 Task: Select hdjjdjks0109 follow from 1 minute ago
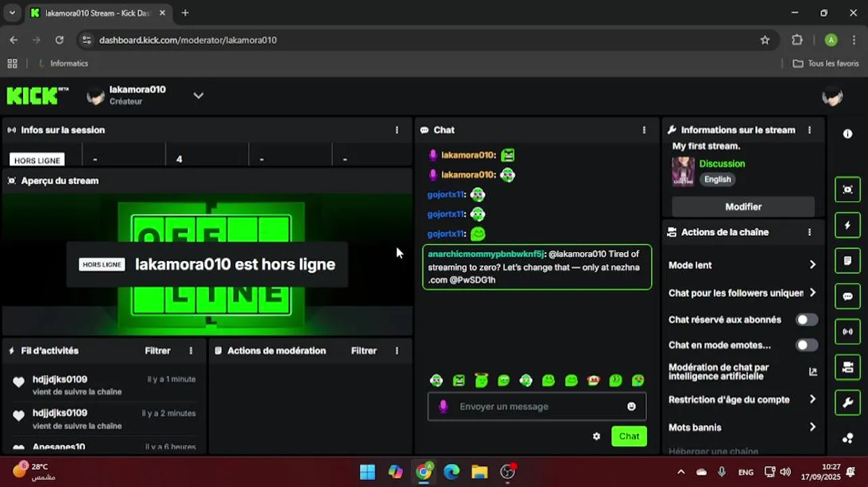pos(104,385)
